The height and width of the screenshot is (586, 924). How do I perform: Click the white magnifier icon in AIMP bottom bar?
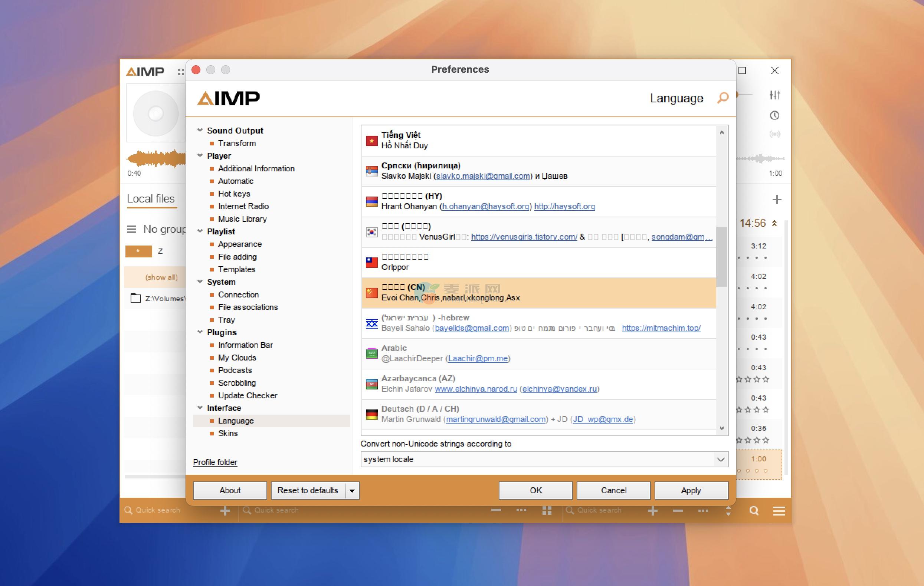click(754, 510)
